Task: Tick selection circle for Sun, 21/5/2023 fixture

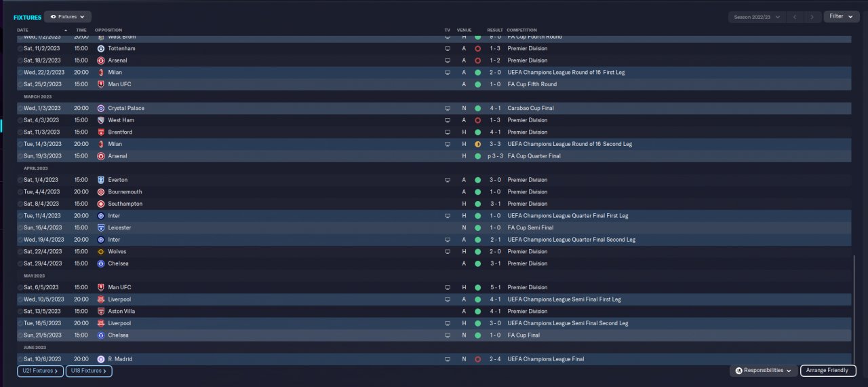Action: click(20, 335)
